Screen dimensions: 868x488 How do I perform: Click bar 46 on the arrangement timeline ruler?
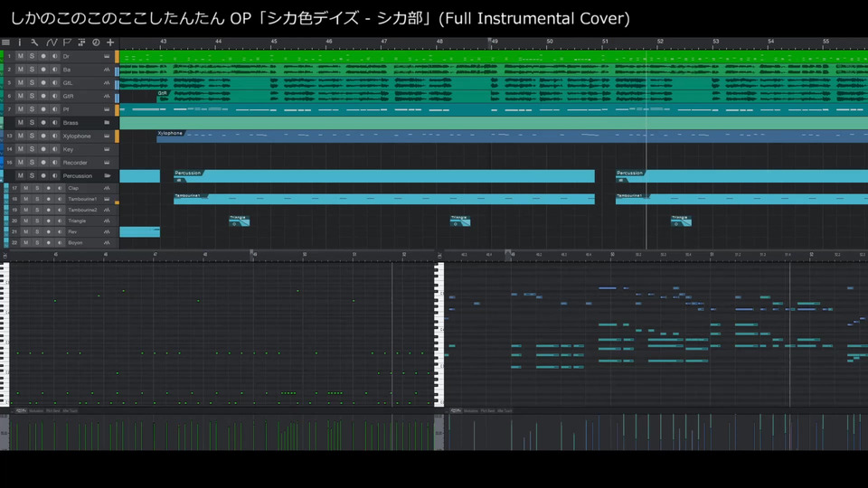coord(329,42)
